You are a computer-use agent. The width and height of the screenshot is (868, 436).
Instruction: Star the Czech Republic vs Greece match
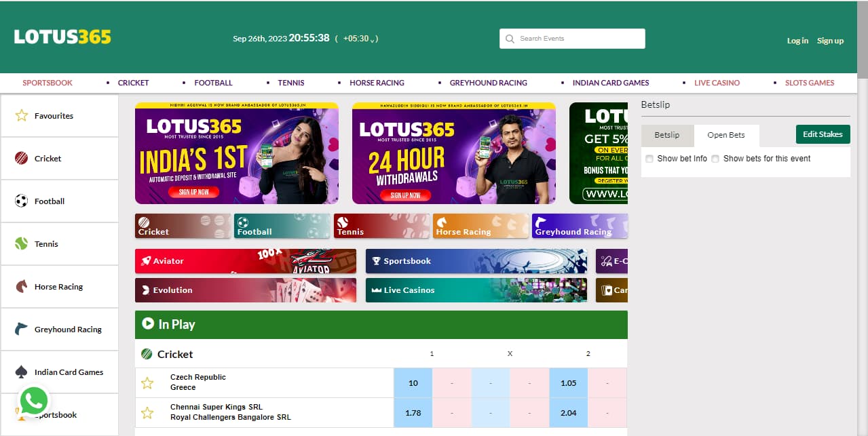click(147, 382)
